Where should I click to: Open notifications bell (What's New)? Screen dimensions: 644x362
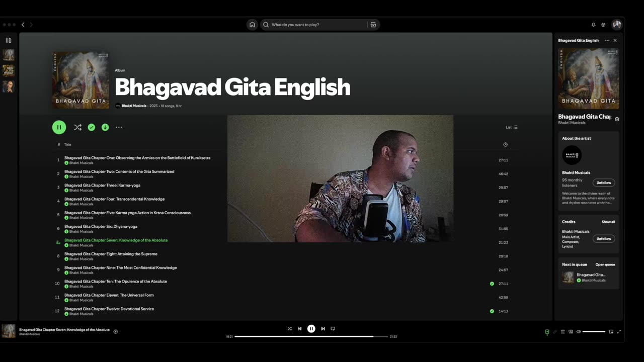coord(593,25)
